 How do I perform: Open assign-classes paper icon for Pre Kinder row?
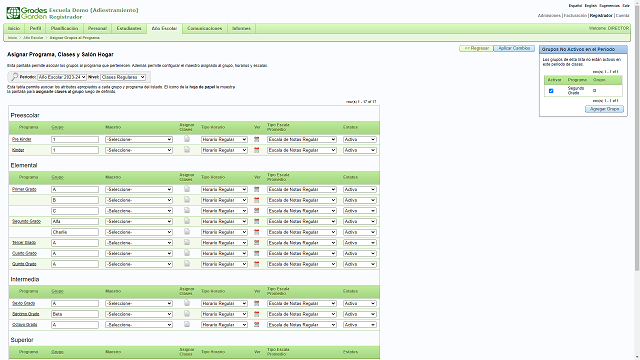point(187,139)
